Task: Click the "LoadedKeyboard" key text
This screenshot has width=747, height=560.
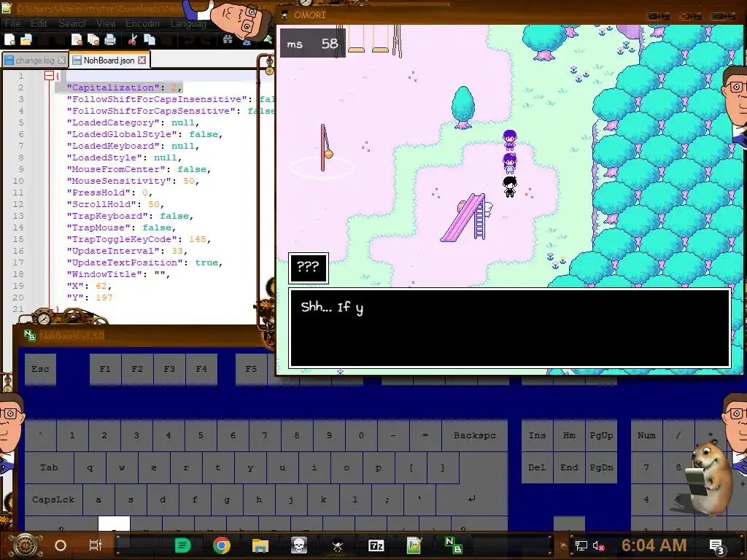Action: point(113,146)
